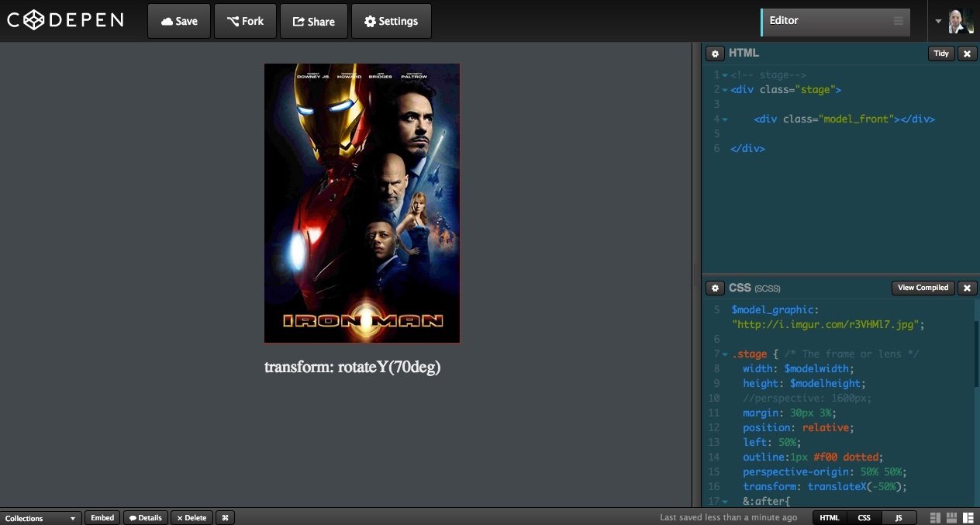Collapse the &:after block at line 17
This screenshot has width=980, height=525.
click(724, 502)
